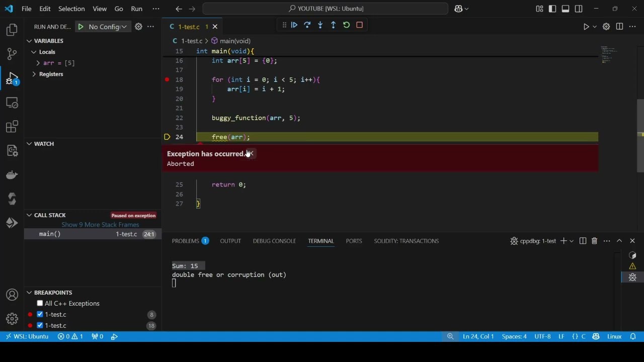Split the editor right
644x362 pixels.
[619, 27]
